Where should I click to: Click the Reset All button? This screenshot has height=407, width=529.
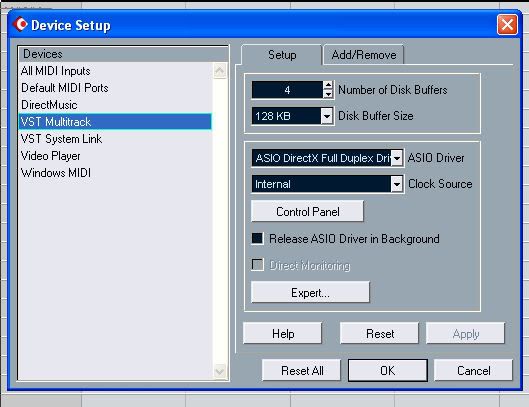point(302,371)
